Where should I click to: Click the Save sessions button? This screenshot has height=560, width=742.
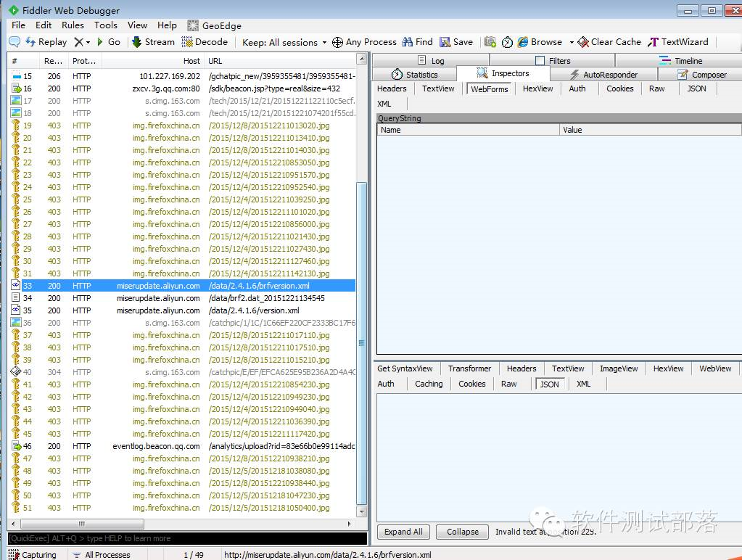[x=456, y=42]
